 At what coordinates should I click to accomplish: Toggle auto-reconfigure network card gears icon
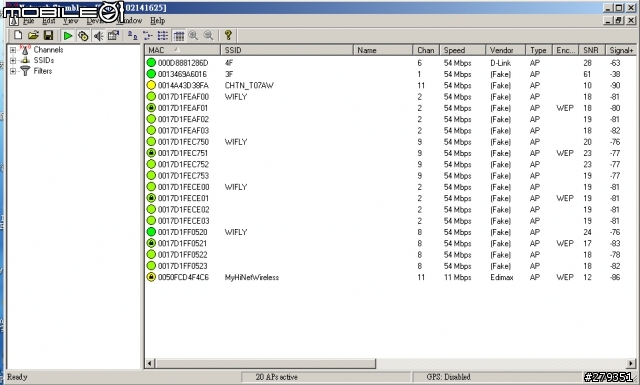tap(83, 36)
